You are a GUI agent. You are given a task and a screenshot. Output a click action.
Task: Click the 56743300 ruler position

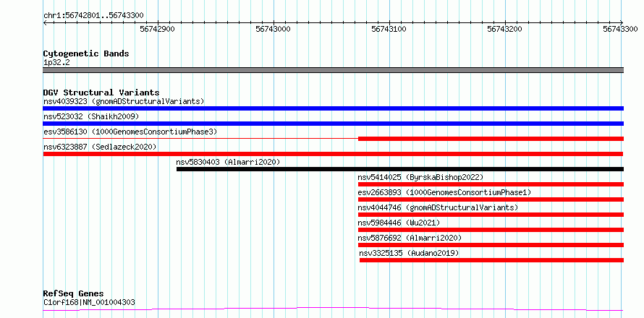tap(621, 29)
